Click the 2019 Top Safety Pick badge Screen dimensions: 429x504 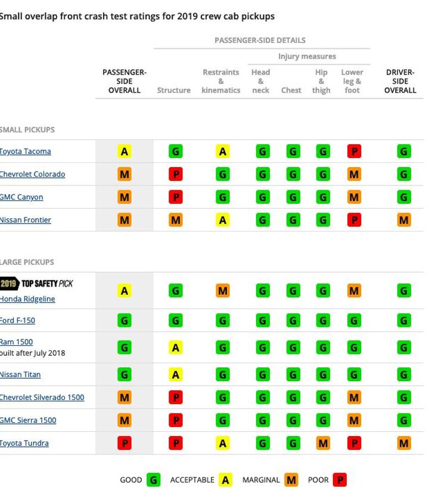coord(37,283)
